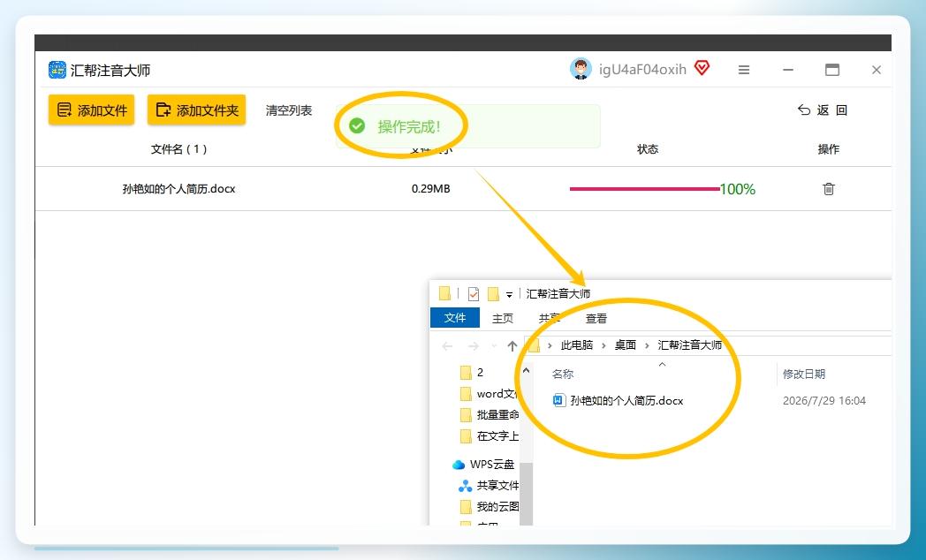Click 桌面 in Explorer address path
This screenshot has width=926, height=560.
(626, 345)
